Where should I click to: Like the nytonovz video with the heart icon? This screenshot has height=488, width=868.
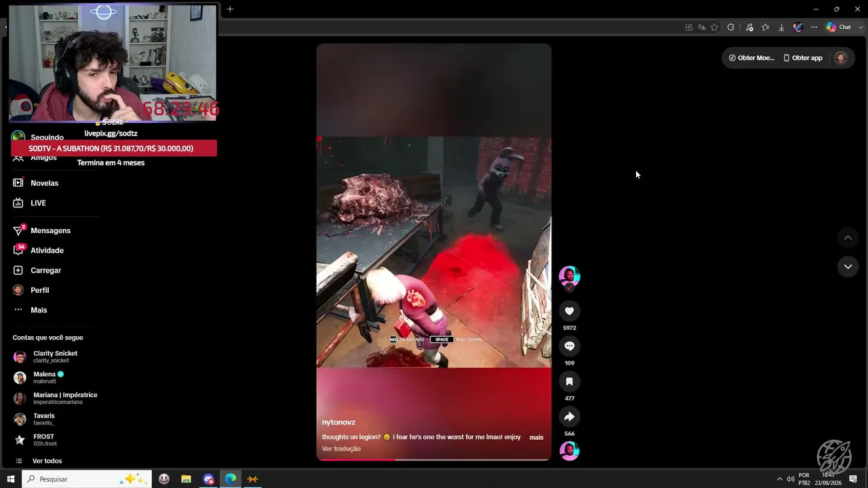(x=570, y=311)
